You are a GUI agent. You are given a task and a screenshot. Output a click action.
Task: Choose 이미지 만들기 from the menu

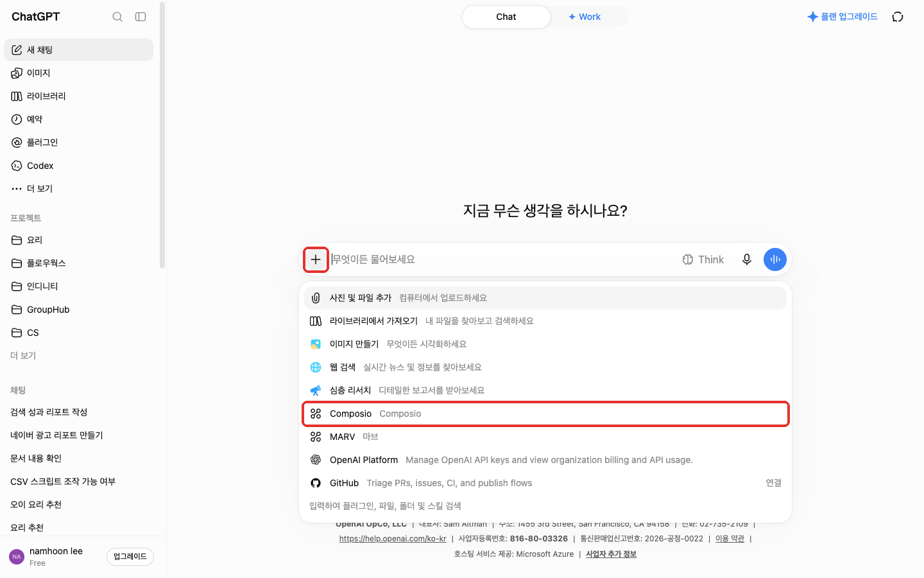[545, 344]
